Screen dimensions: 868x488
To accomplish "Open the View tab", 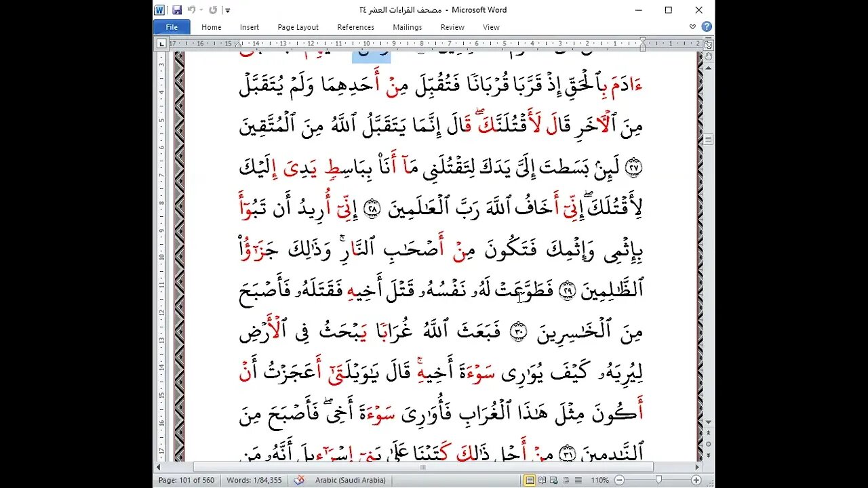I will tap(491, 27).
